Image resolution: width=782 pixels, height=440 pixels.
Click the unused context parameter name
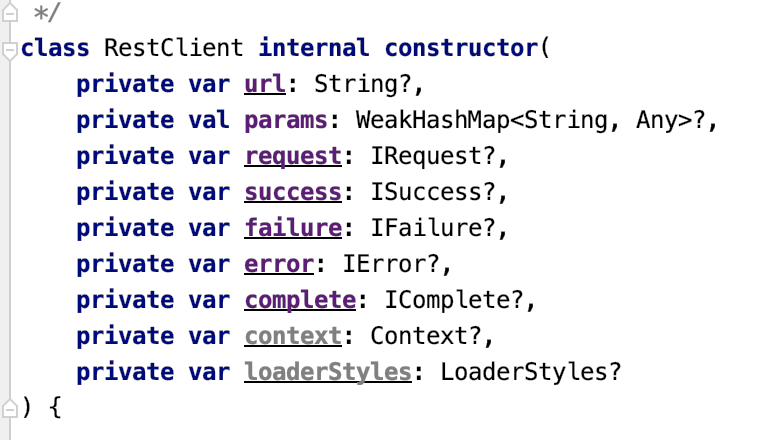point(293,336)
